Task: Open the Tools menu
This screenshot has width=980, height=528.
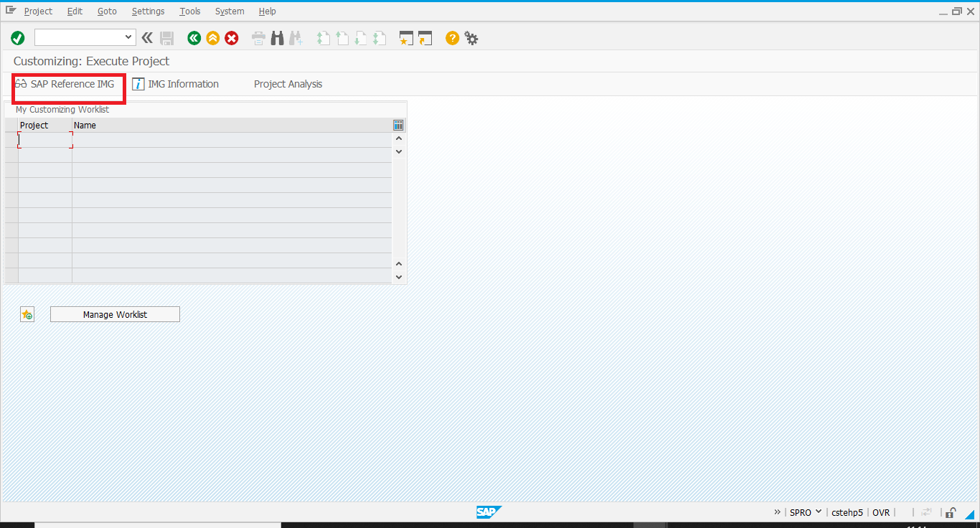Action: tap(190, 11)
